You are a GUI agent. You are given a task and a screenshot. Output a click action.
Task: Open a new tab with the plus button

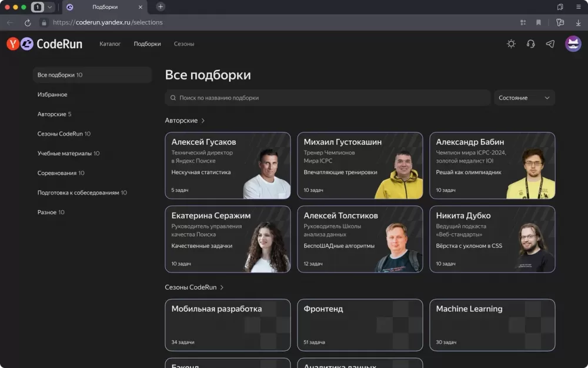click(161, 6)
